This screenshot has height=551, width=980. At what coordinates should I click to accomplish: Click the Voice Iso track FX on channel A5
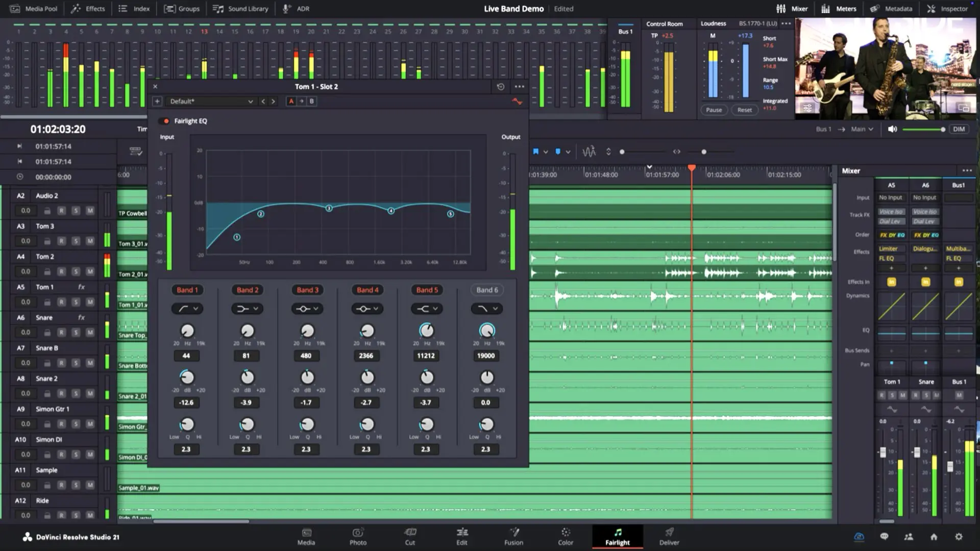[x=891, y=211]
